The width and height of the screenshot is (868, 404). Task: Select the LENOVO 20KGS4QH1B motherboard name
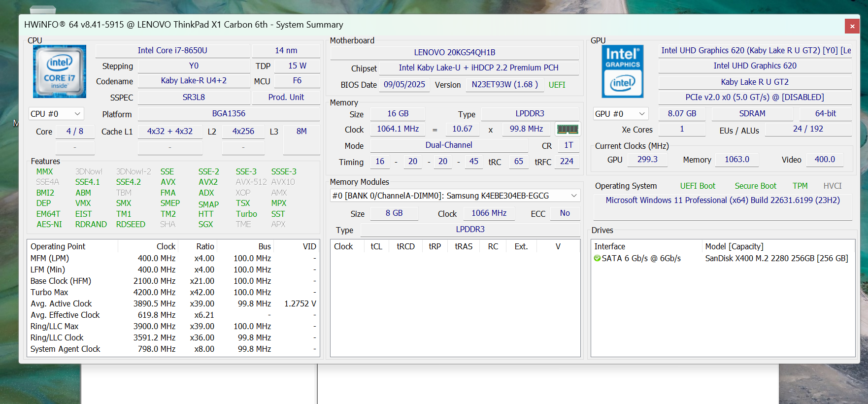[x=455, y=52]
